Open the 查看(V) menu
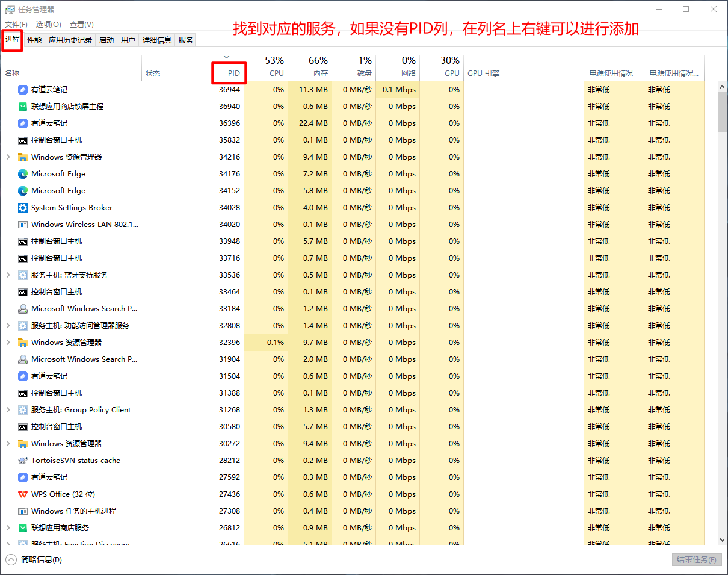Viewport: 728px width, 575px height. [x=82, y=24]
